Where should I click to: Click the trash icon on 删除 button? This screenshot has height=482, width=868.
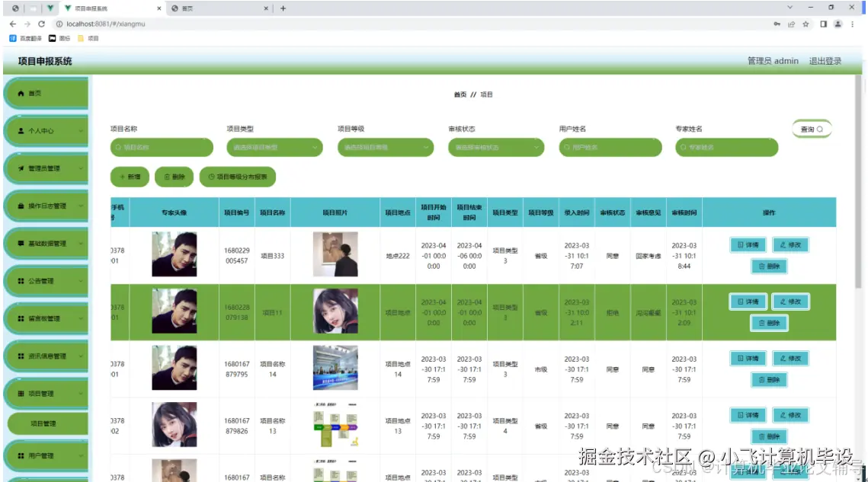tap(166, 176)
